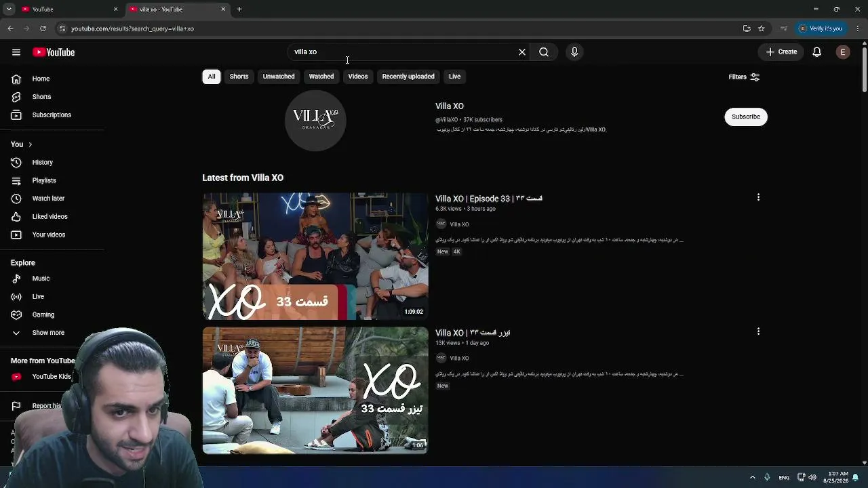Screen dimensions: 868x488
Task: Open more actions for the teaser video
Action: tap(758, 331)
